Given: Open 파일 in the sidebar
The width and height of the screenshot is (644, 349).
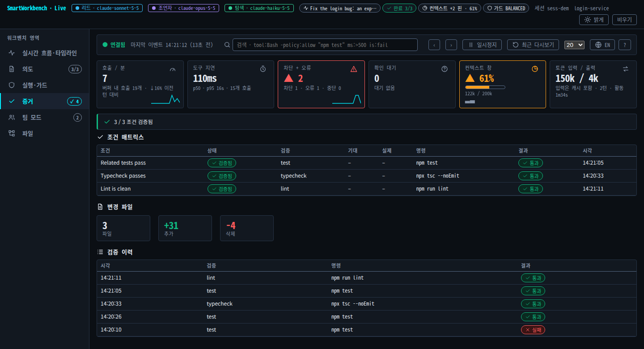Looking at the screenshot, I should coord(45,133).
